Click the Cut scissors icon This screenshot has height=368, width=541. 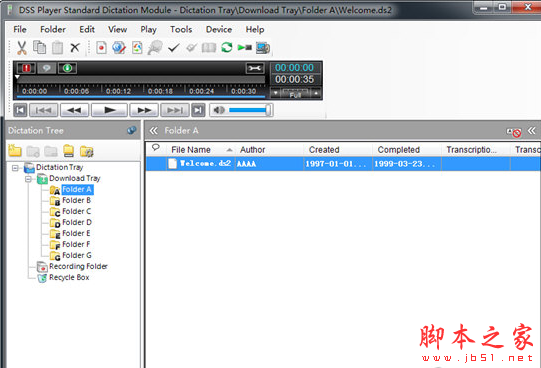pyautogui.click(x=22, y=48)
